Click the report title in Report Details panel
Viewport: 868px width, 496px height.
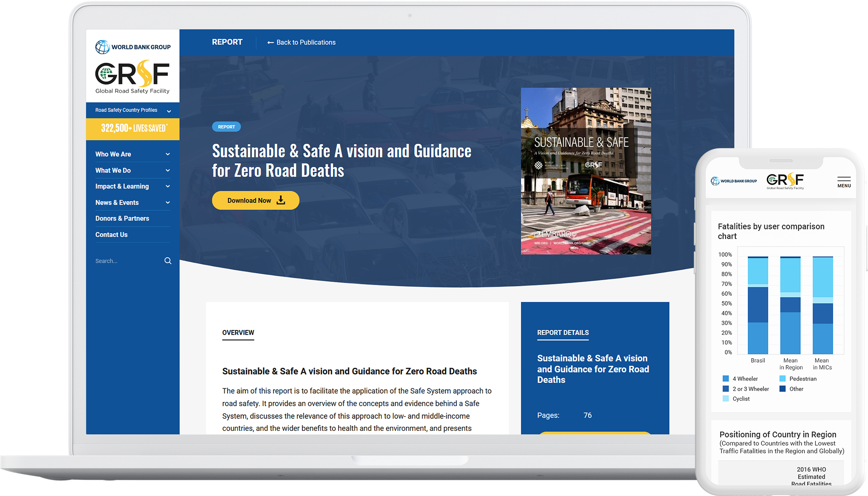point(593,369)
